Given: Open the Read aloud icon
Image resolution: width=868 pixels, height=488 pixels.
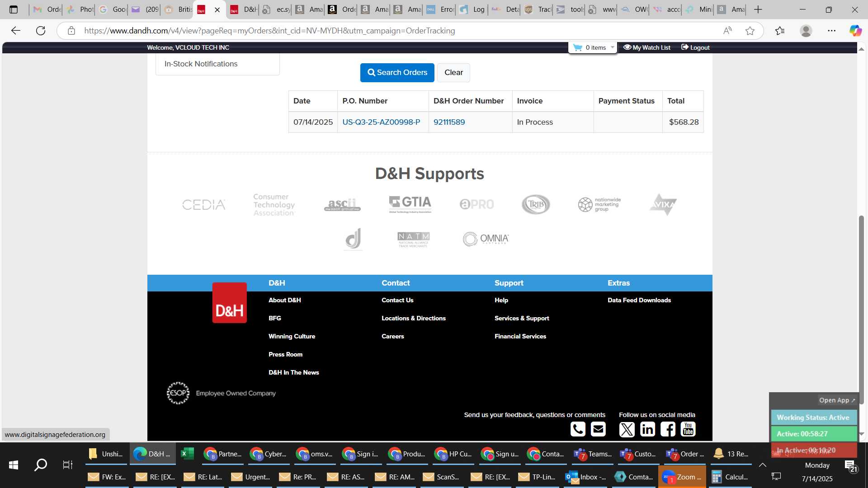Looking at the screenshot, I should point(727,31).
